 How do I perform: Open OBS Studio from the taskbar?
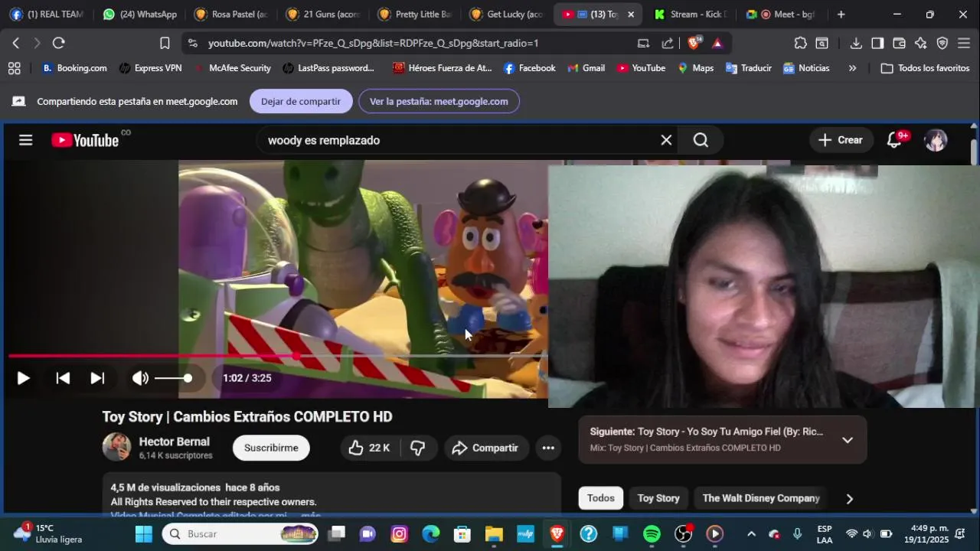(683, 534)
